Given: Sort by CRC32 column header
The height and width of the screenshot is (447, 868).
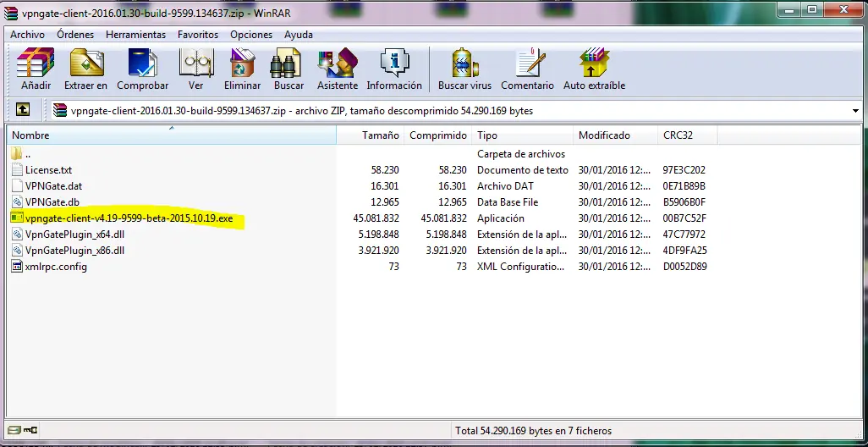Looking at the screenshot, I should tap(688, 135).
